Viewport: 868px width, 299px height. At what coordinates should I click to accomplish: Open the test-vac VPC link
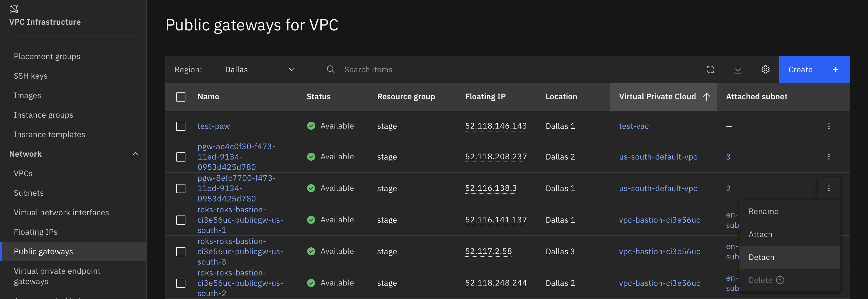[x=634, y=126]
